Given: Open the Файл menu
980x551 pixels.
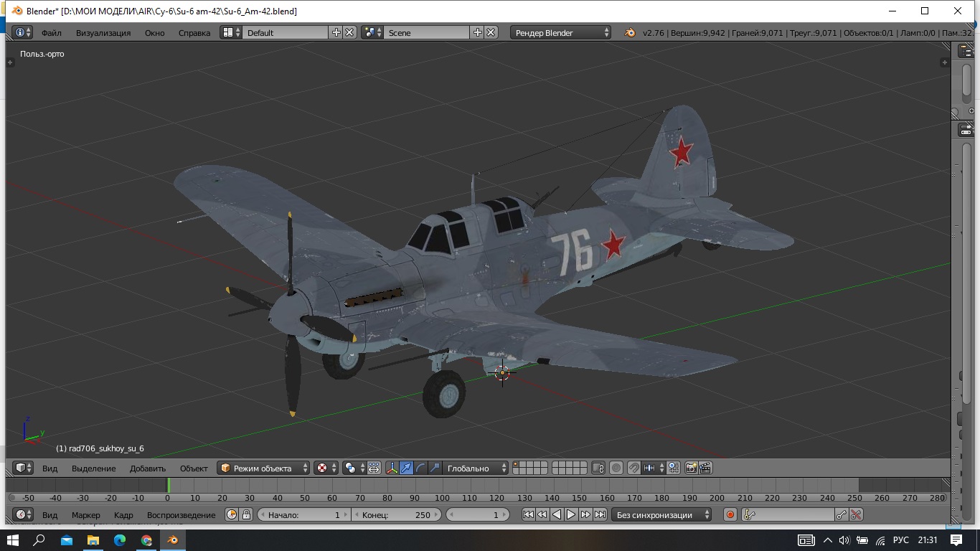Looking at the screenshot, I should pos(51,33).
